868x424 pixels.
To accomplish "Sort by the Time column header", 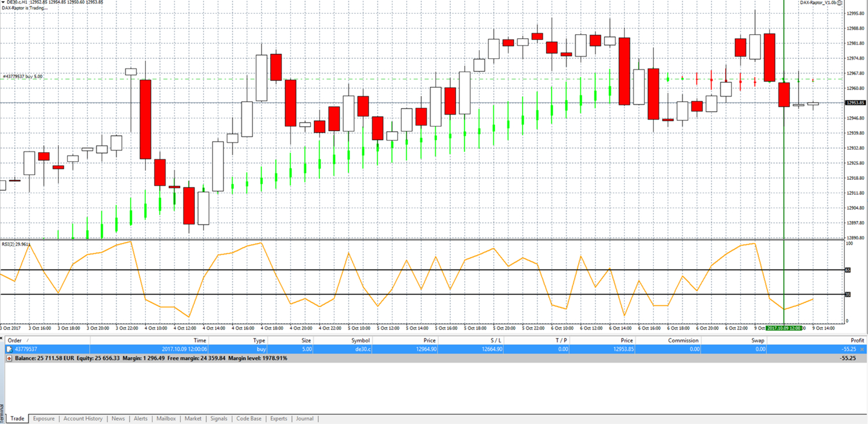I will pyautogui.click(x=150, y=341).
